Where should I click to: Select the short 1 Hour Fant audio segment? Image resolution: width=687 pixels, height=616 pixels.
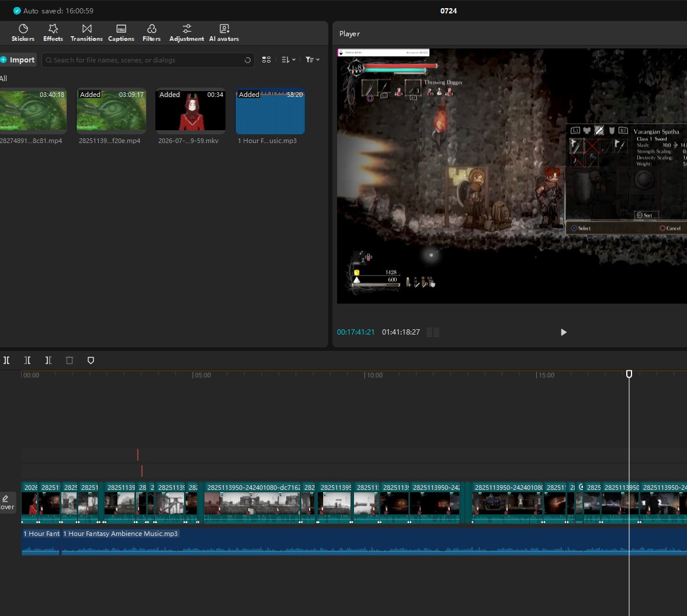point(41,542)
